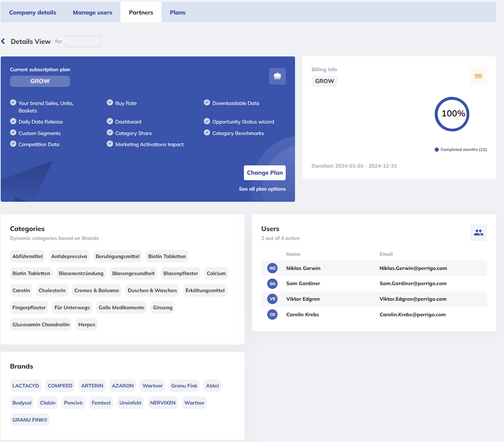
Task: Click the check icon beside Daily Data Release
Action: [13, 121]
